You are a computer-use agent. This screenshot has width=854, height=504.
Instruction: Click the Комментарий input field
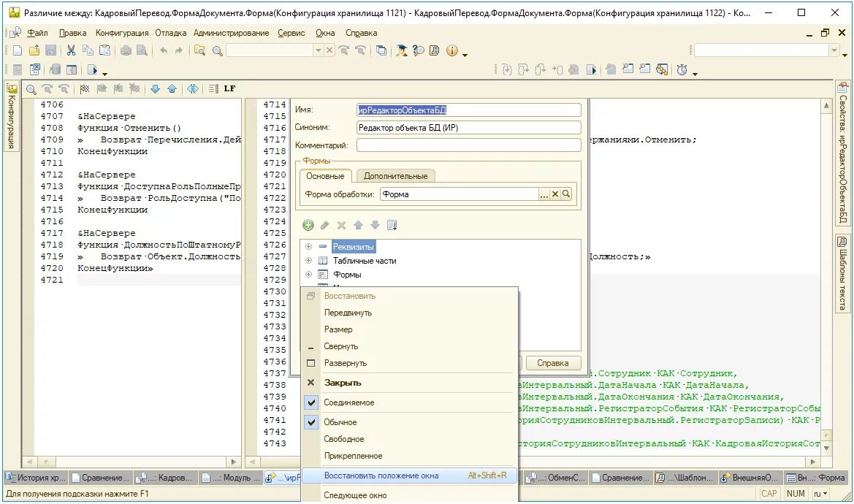pyautogui.click(x=469, y=145)
